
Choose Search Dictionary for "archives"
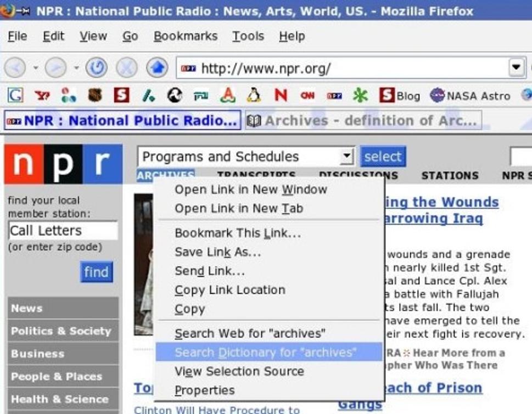pos(270,353)
